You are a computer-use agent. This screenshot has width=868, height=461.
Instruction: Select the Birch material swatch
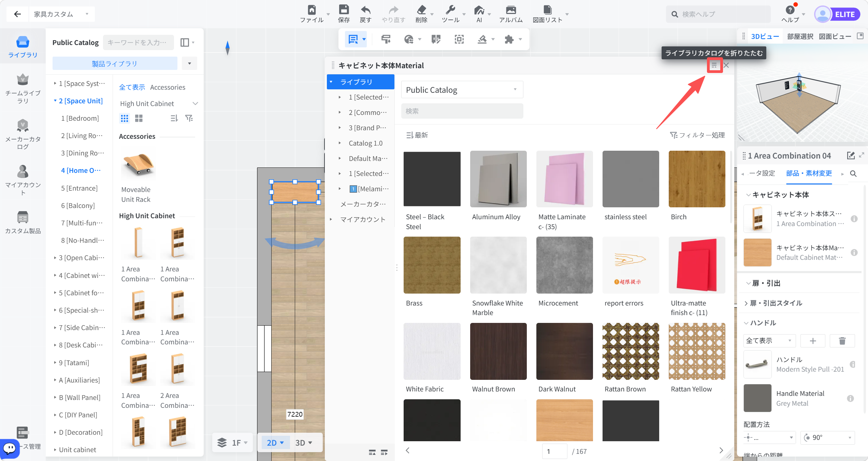click(697, 179)
